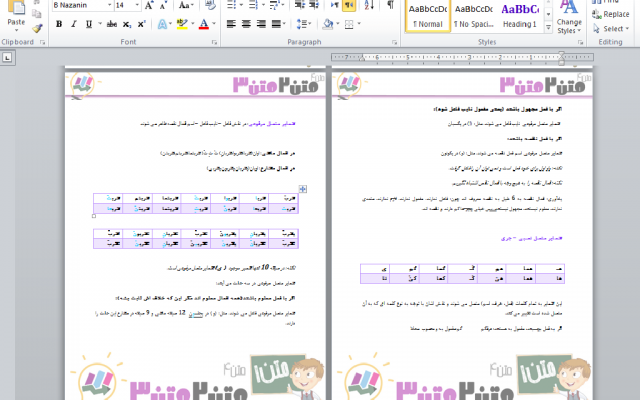This screenshot has width=640, height=400.
Task: Click the Multilevel List icon
Action: tap(275, 5)
